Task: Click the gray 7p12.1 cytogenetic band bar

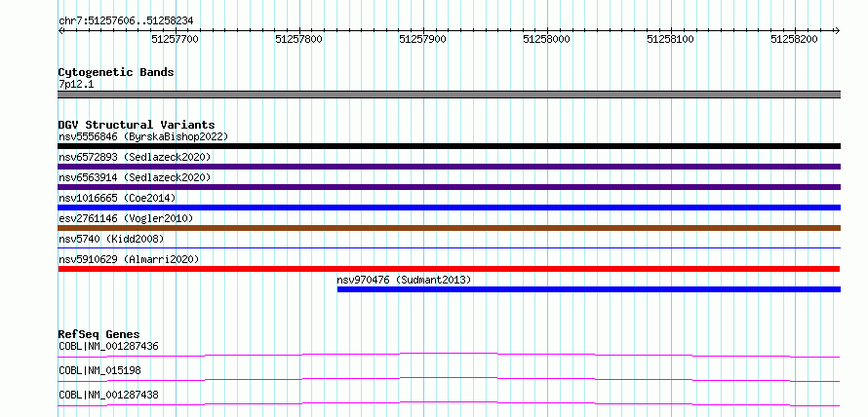Action: click(449, 95)
